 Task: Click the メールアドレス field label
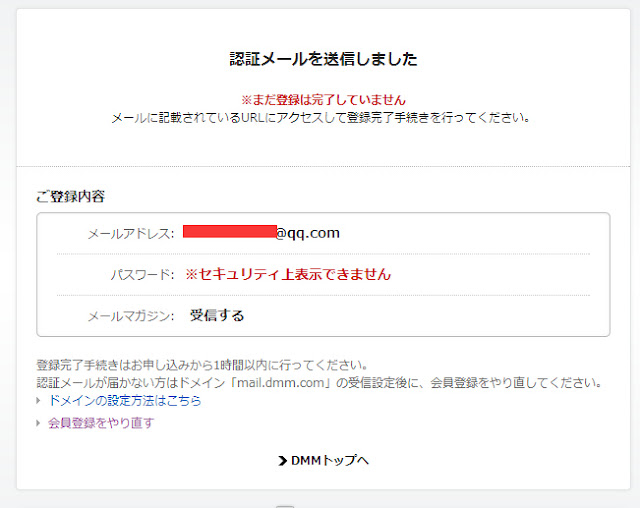pyautogui.click(x=131, y=234)
